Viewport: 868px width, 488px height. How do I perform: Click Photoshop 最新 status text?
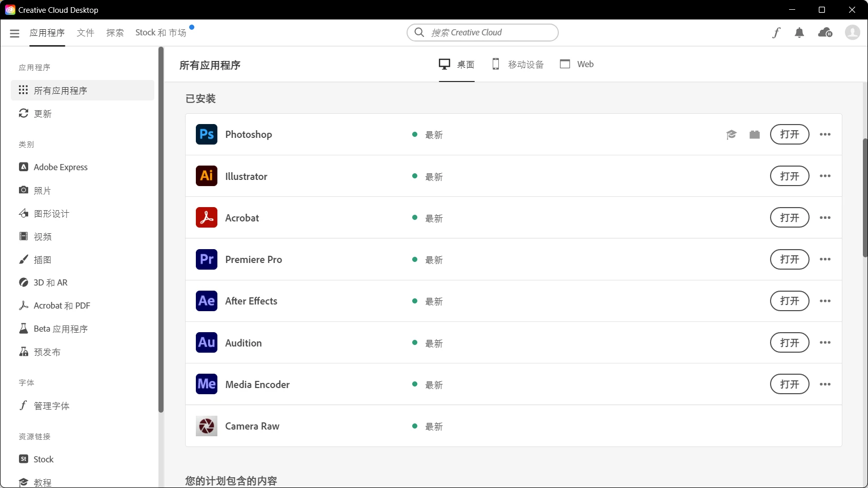(x=434, y=135)
